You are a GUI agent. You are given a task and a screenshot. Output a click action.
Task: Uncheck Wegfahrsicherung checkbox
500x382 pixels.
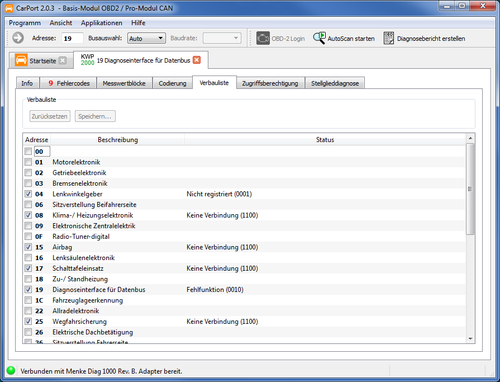28,321
